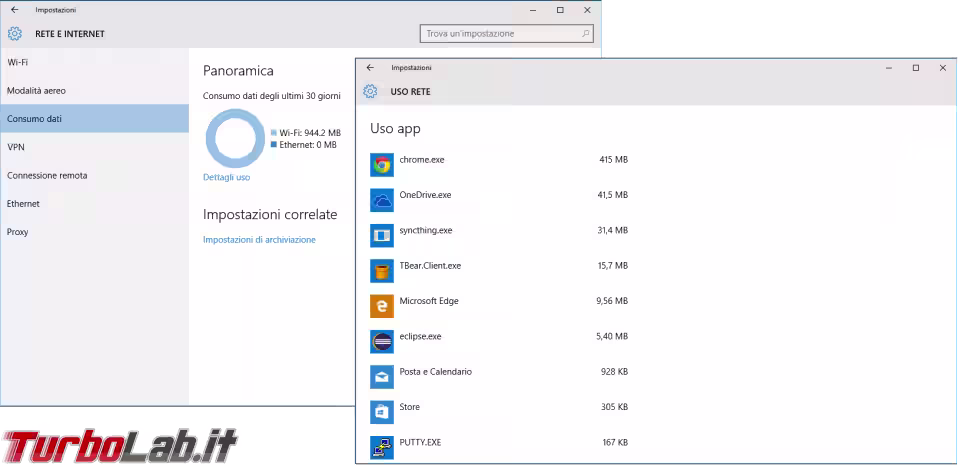The height and width of the screenshot is (466, 960).
Task: Open the Ethernet settings section
Action: coord(94,203)
